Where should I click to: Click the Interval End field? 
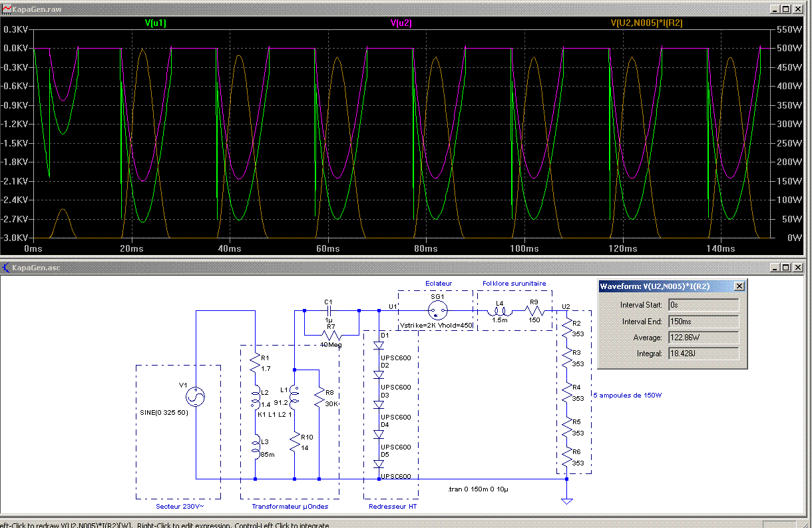click(x=702, y=321)
